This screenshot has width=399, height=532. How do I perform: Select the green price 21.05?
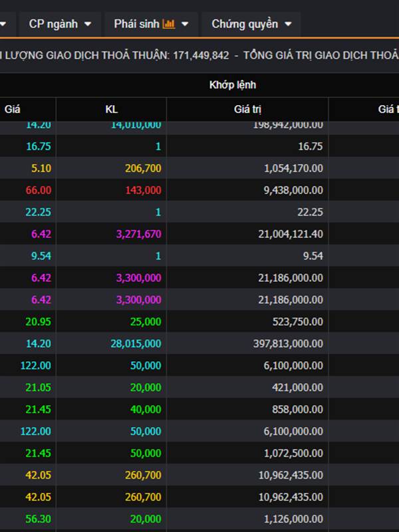point(39,388)
